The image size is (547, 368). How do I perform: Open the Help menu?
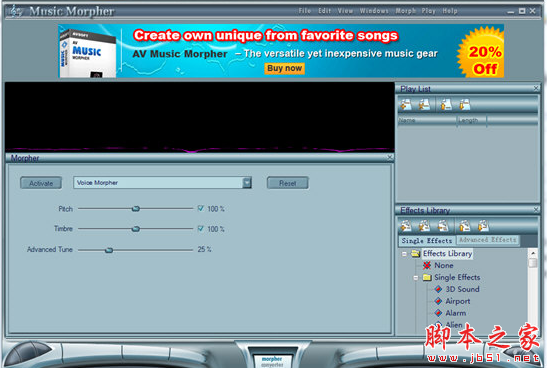(450, 11)
